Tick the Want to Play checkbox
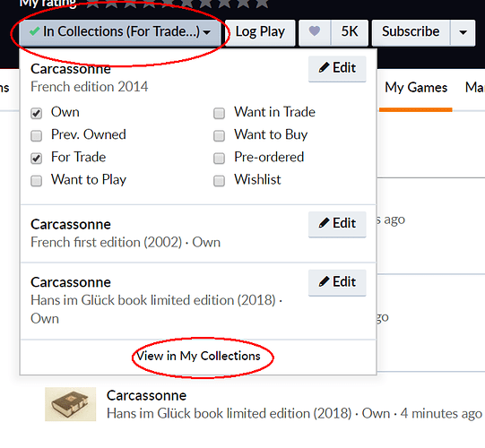The image size is (485, 448). [36, 181]
